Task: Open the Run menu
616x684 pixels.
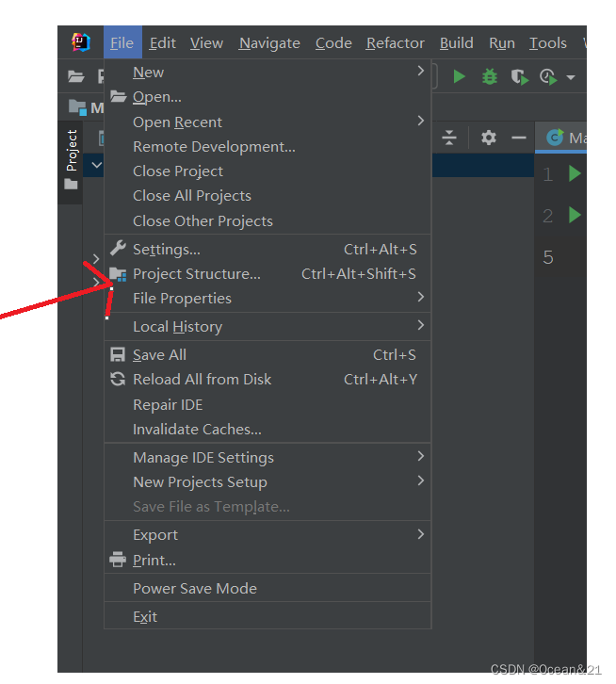Action: coord(502,42)
